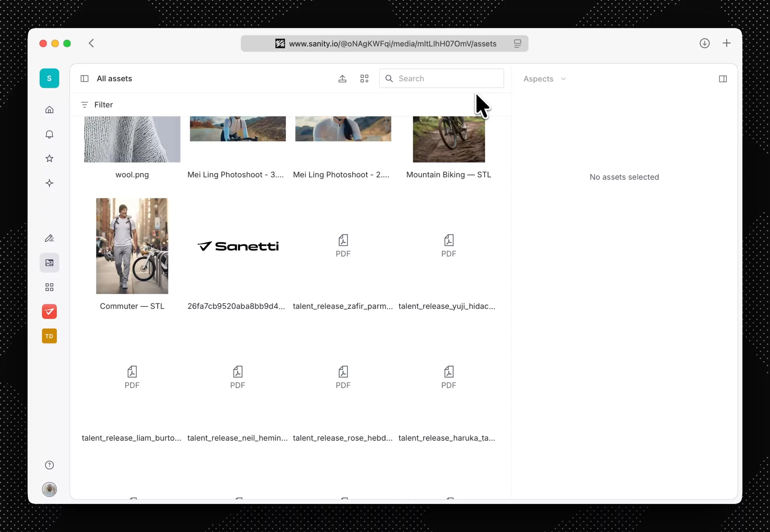The image size is (770, 532).
Task: Open the Filter options
Action: pos(97,105)
